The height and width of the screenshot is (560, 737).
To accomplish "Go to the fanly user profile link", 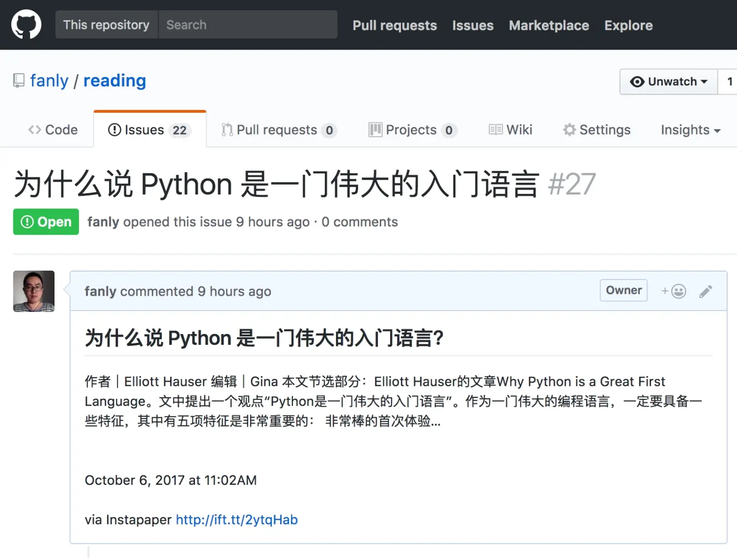I will pyautogui.click(x=49, y=81).
